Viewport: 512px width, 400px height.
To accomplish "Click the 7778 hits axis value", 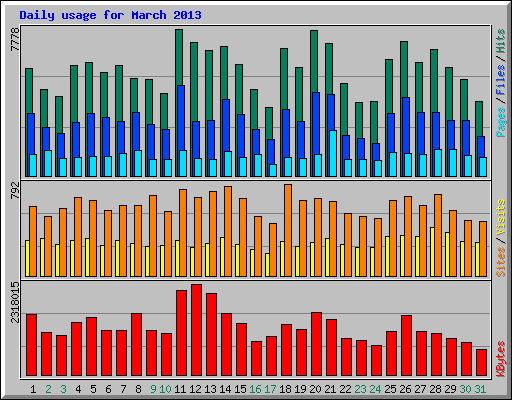I will (x=15, y=40).
